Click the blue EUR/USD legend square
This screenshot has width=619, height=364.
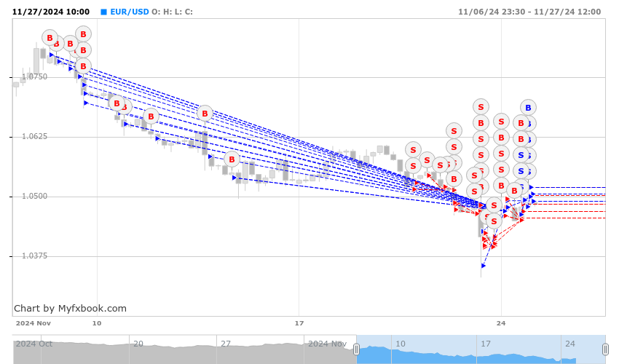tap(104, 12)
